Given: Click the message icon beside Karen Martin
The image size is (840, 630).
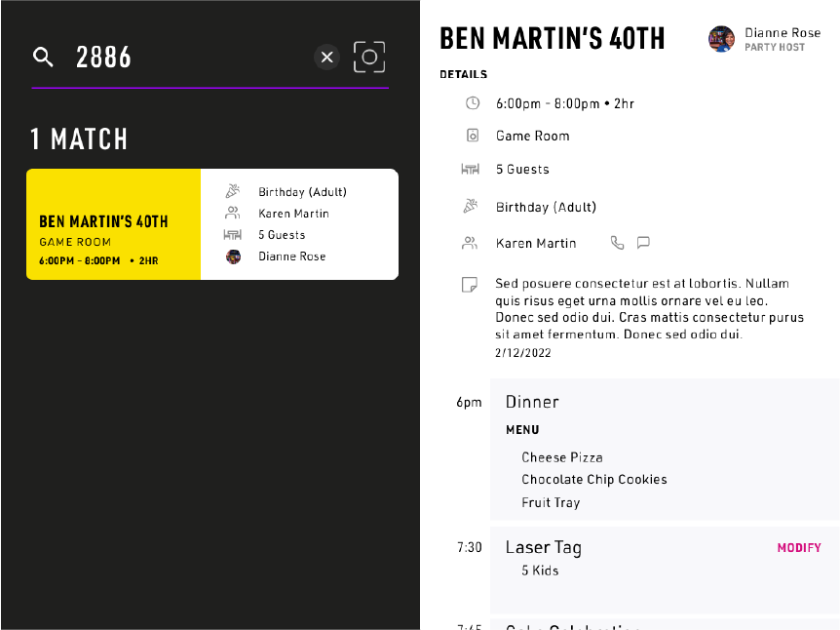Looking at the screenshot, I should click(x=643, y=243).
